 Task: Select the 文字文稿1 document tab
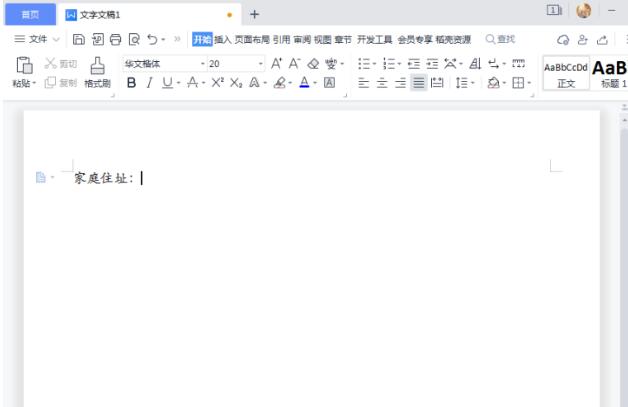click(x=149, y=15)
